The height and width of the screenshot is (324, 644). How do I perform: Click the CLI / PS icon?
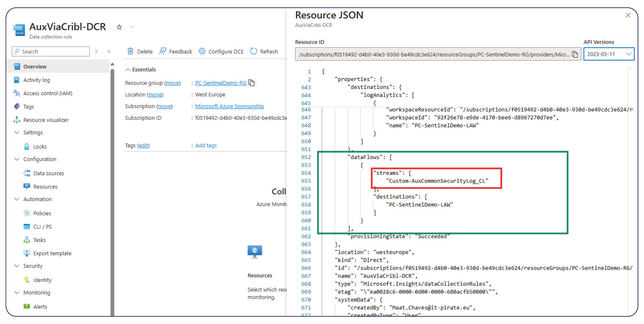point(27,226)
